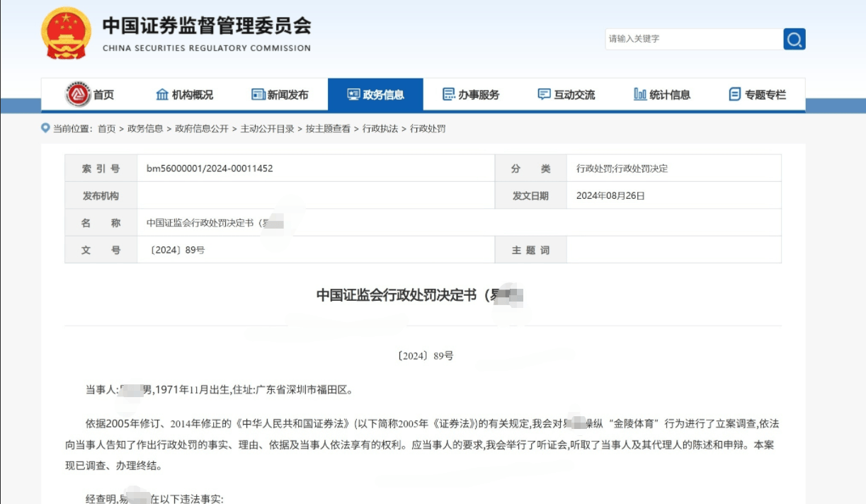Click the building icon beside 机构概况

[x=161, y=93]
